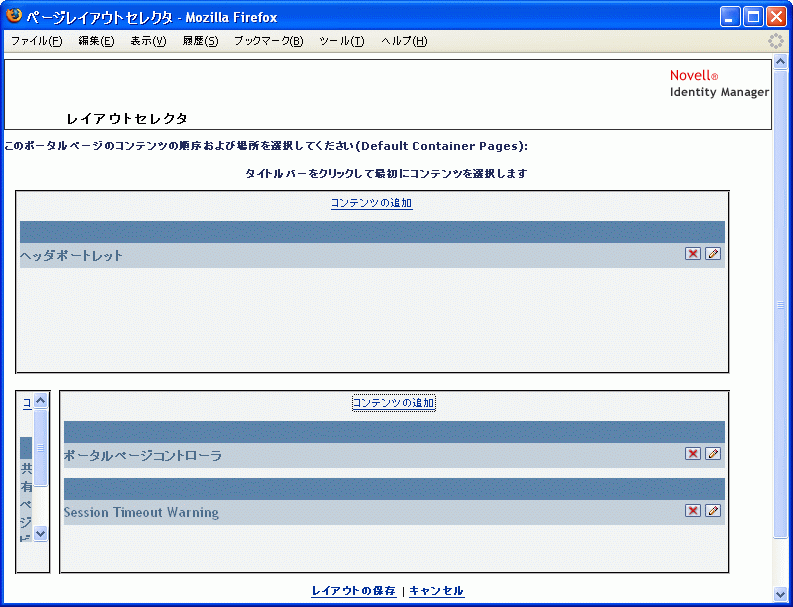
Task: Click the レイアウトセレクタ heading text
Action: [127, 119]
